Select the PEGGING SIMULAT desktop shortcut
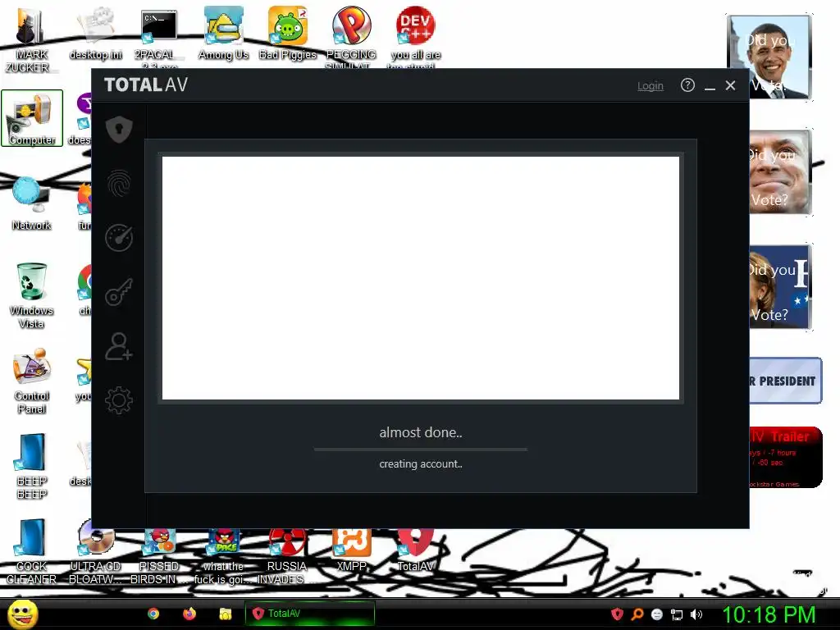 pos(351,38)
